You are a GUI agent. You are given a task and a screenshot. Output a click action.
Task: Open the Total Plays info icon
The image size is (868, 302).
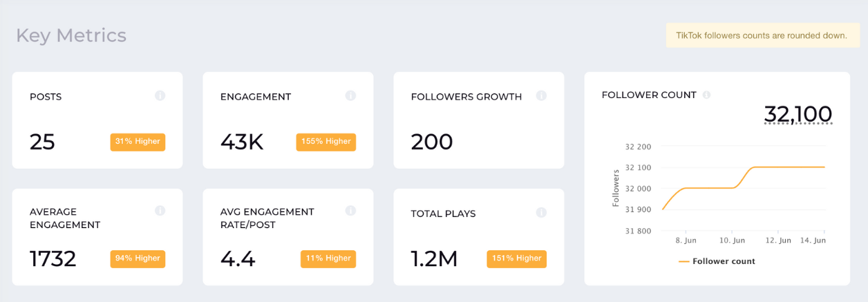pos(541,213)
